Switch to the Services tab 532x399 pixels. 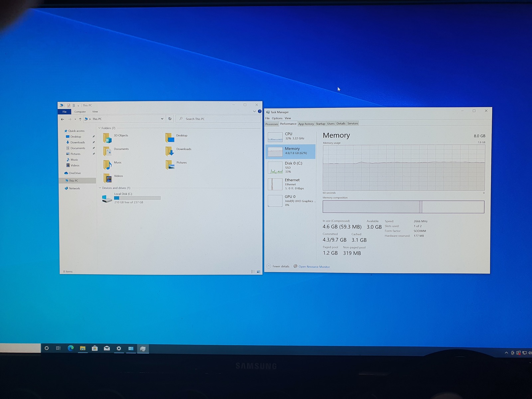coord(353,123)
